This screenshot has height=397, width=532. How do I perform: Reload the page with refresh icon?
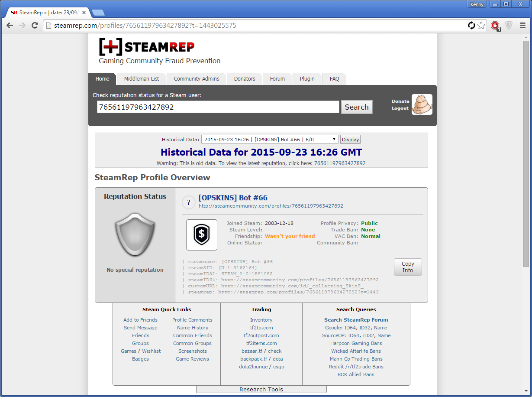35,26
